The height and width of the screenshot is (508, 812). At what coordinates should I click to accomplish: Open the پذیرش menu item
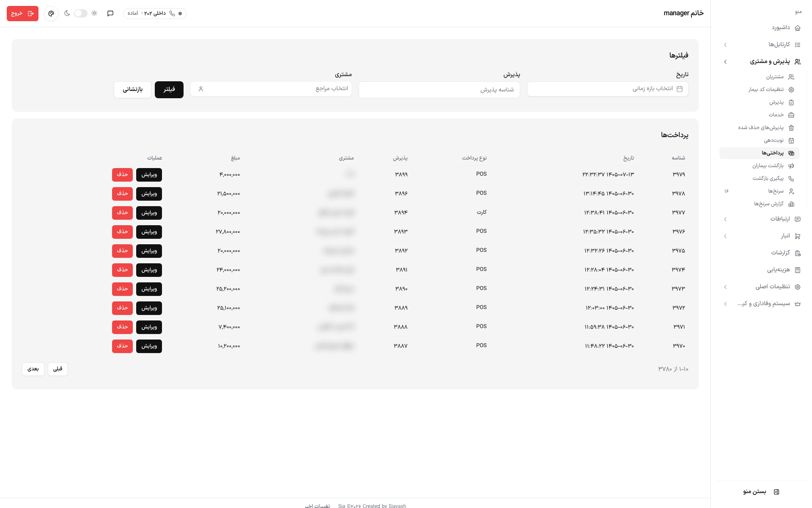(760, 102)
